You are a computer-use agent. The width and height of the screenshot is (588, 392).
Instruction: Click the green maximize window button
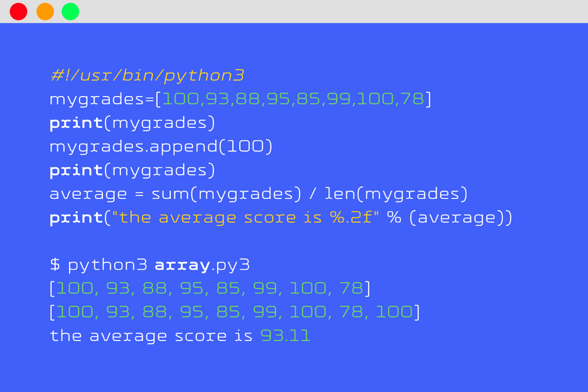coord(70,11)
